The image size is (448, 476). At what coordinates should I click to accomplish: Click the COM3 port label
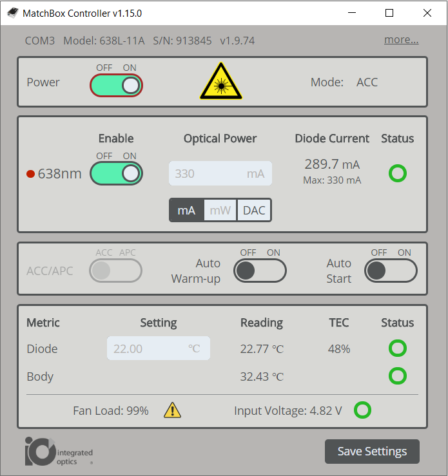tap(40, 41)
